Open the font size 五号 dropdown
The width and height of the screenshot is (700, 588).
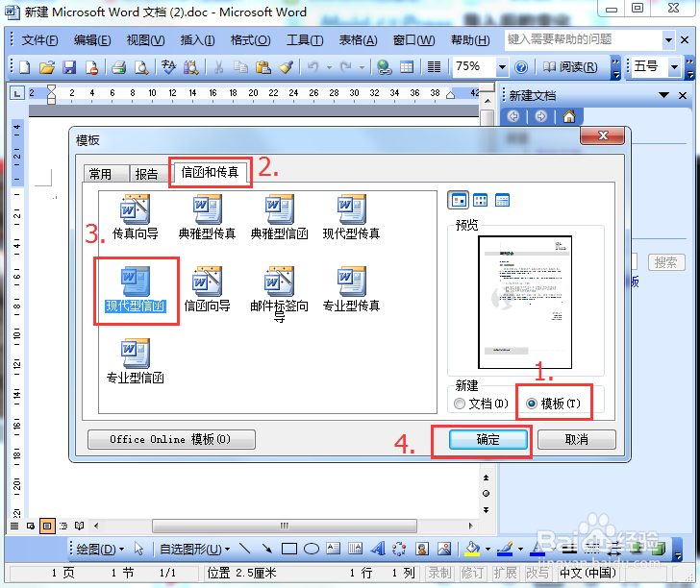674,67
